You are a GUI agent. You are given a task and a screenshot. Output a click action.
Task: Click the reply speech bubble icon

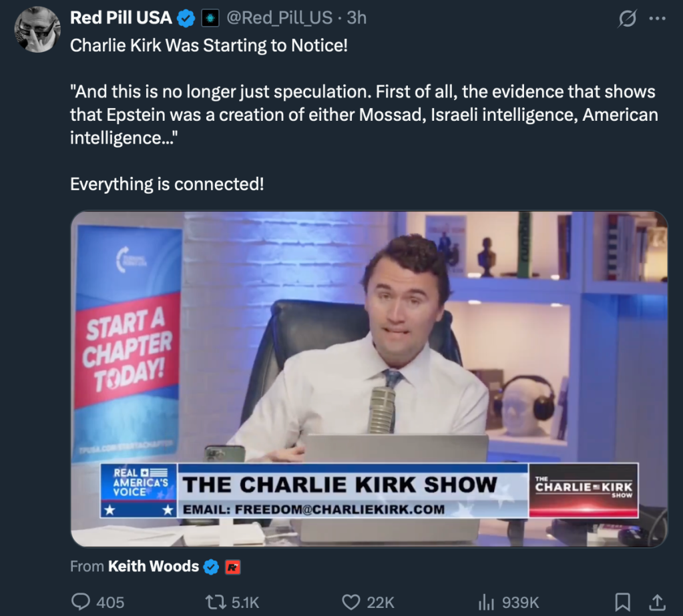click(x=81, y=602)
